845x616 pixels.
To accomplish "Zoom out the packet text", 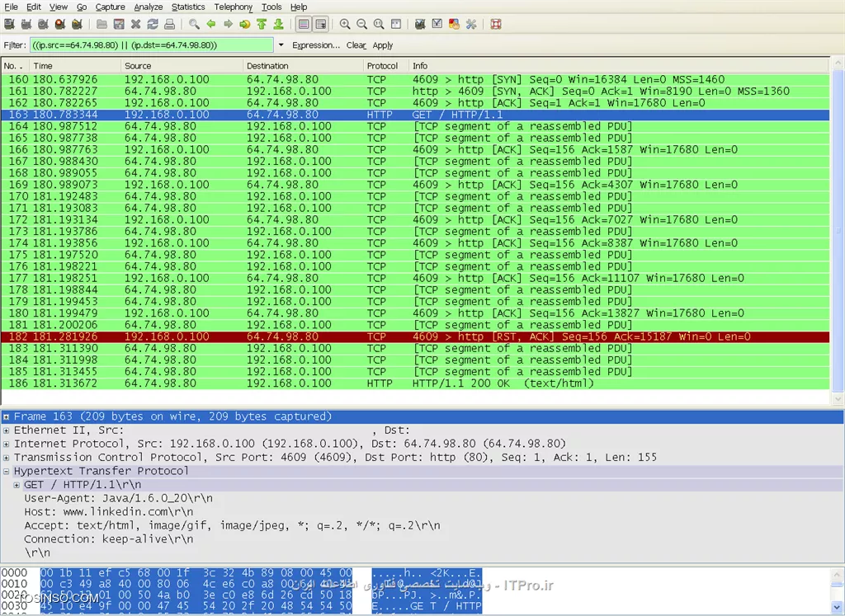I will pos(362,24).
